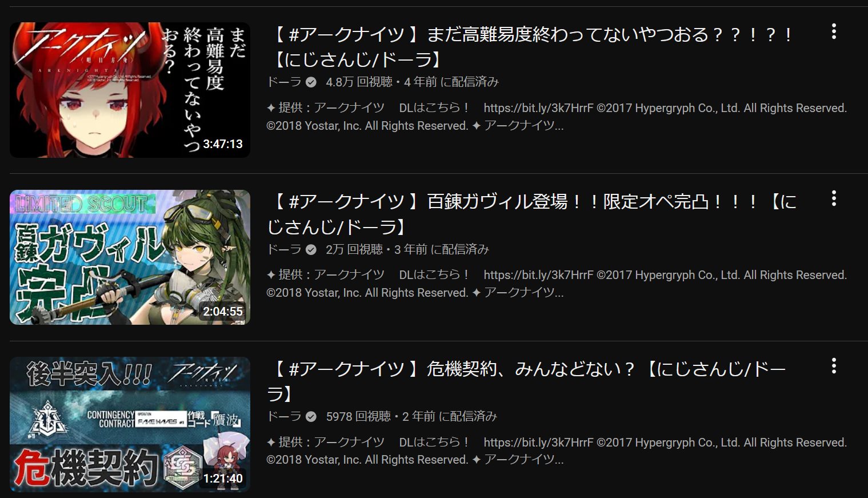Image resolution: width=868 pixels, height=498 pixels.
Task: Open options menu for 危機契約 video
Action: point(834,365)
